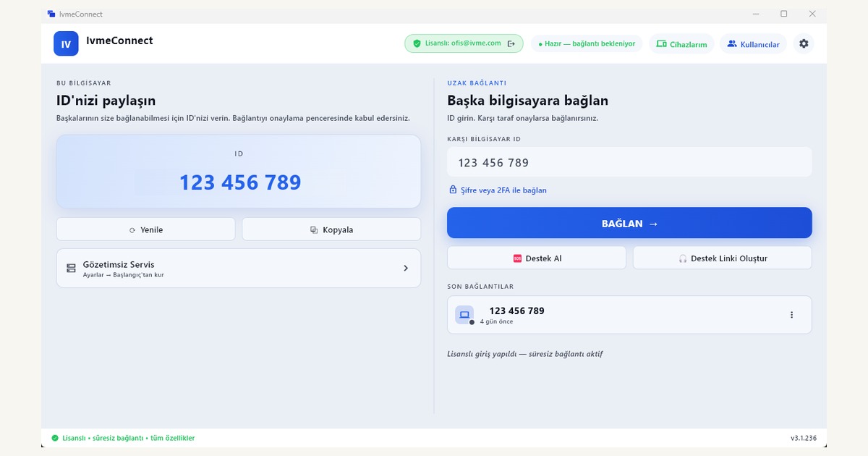Click the green check icon in status bar
Image resolution: width=868 pixels, height=456 pixels.
[x=55, y=438]
